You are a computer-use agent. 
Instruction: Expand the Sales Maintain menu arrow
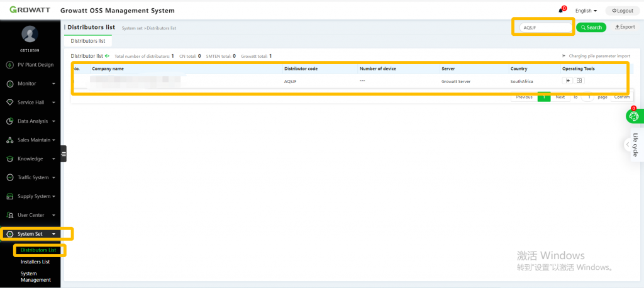(x=53, y=140)
